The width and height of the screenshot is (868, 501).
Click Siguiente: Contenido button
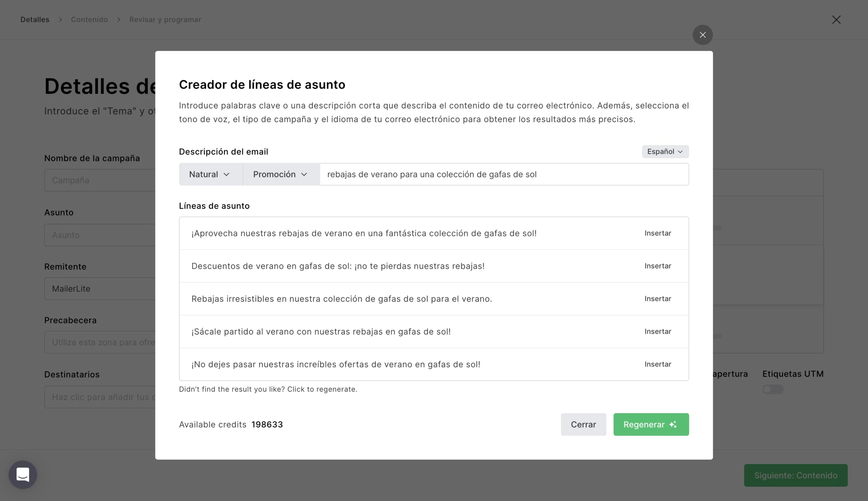(x=796, y=475)
